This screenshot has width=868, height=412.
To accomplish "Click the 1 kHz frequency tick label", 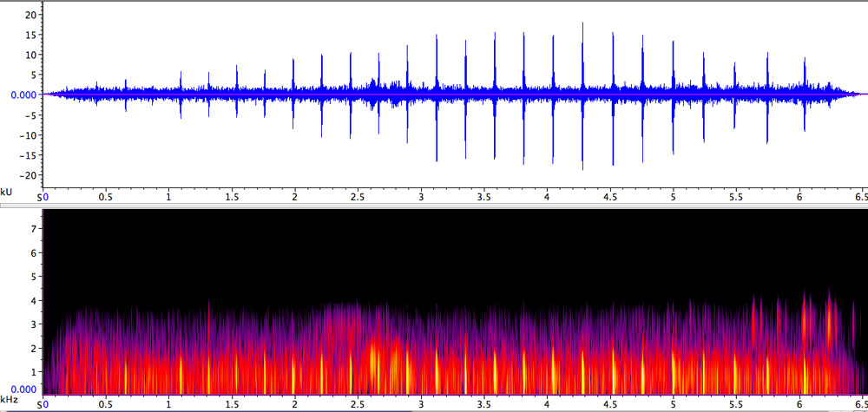I will (33, 371).
